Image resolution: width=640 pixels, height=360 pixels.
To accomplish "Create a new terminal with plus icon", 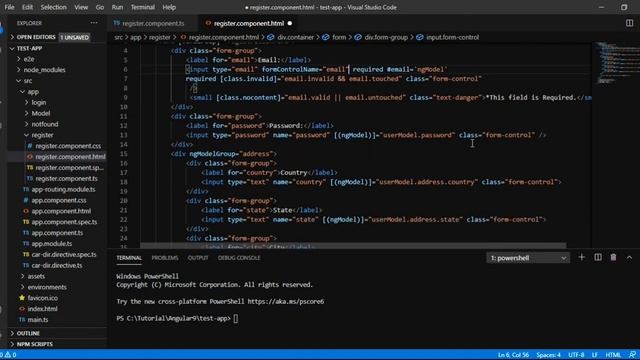I will pos(582,258).
